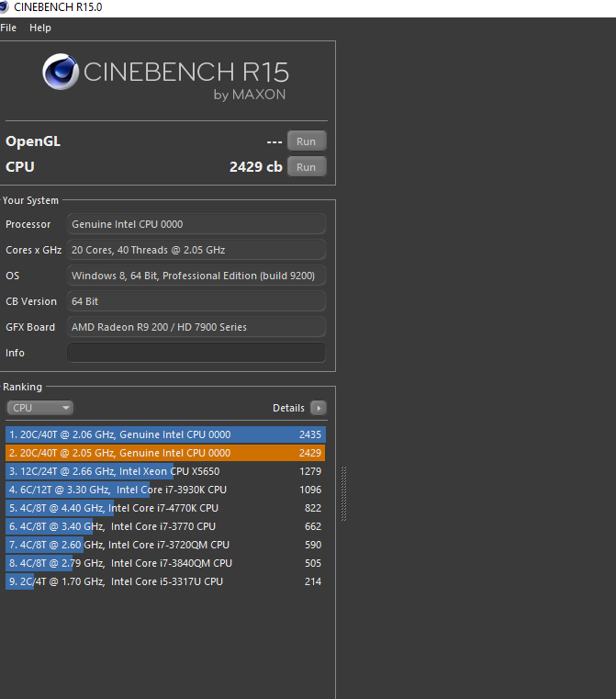The height and width of the screenshot is (699, 616).
Task: Select ranking row Intel Core i7-3840QM
Action: [x=165, y=563]
